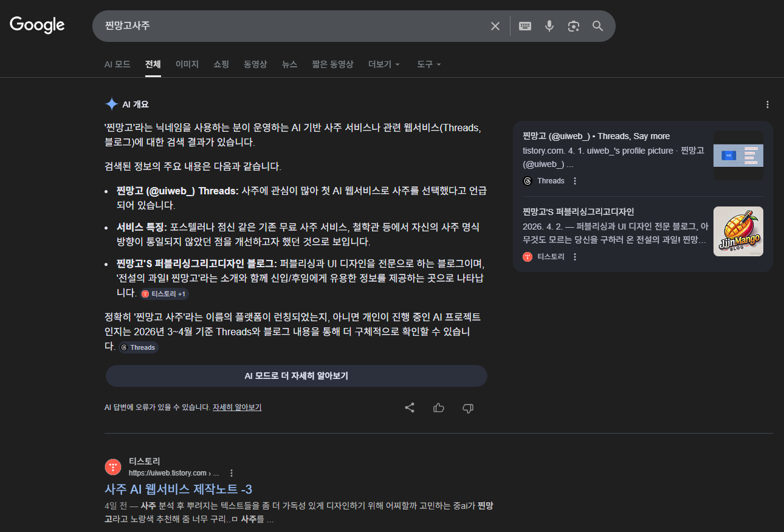
Task: Click the 4일 전 result snippet text
Action: coord(299,513)
